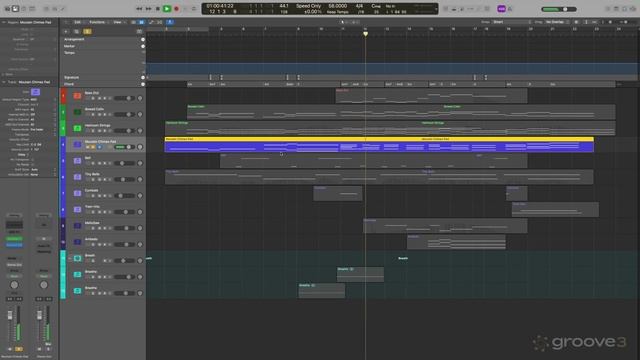Click the Marker global track label
The height and width of the screenshot is (360, 640).
[69, 46]
